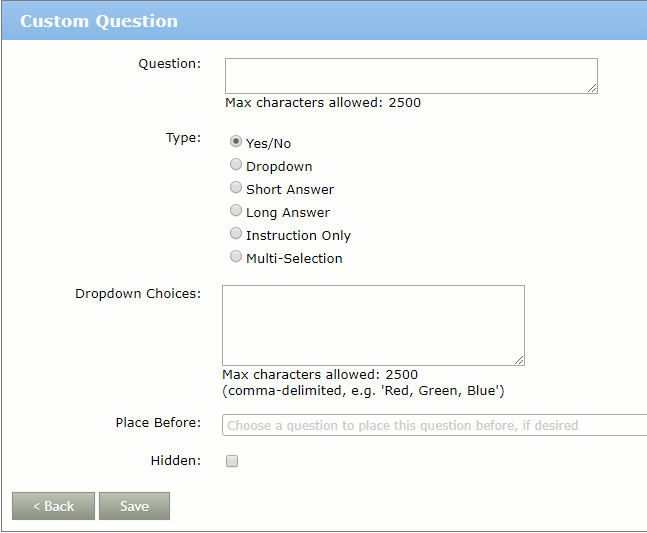The width and height of the screenshot is (647, 533).
Task: Go back with the < Back button
Action: click(x=53, y=506)
